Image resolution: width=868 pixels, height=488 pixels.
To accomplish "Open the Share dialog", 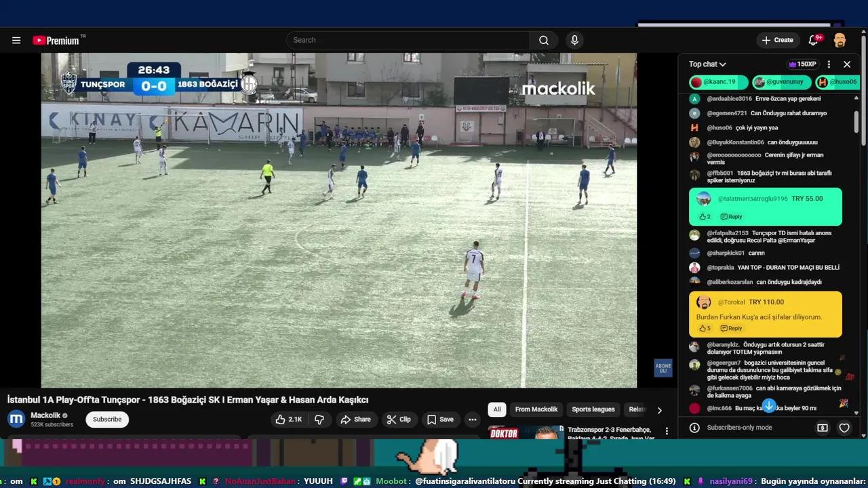I will click(355, 420).
